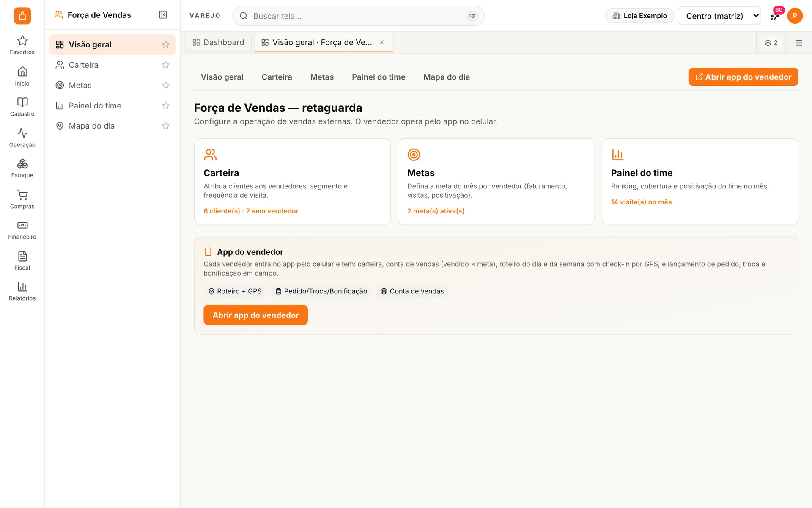
Task: Focus the Buscar tela search field
Action: click(x=358, y=16)
